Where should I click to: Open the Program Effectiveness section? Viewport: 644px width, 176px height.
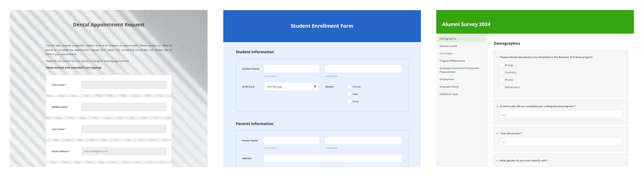452,61
